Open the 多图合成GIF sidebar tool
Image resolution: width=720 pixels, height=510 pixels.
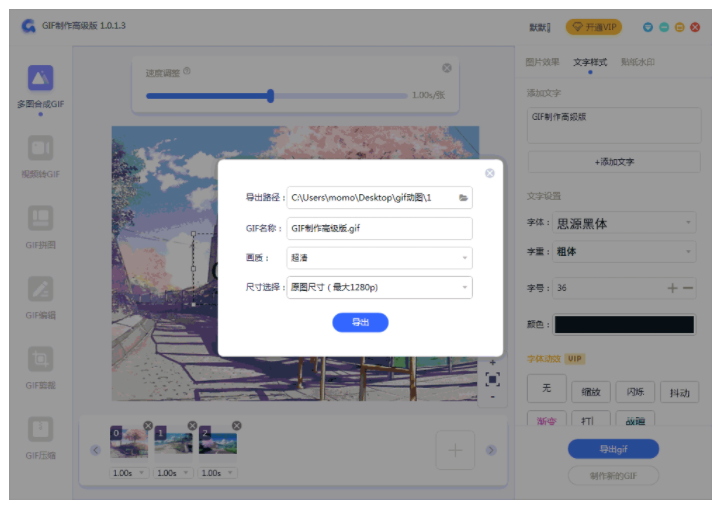[x=40, y=86]
